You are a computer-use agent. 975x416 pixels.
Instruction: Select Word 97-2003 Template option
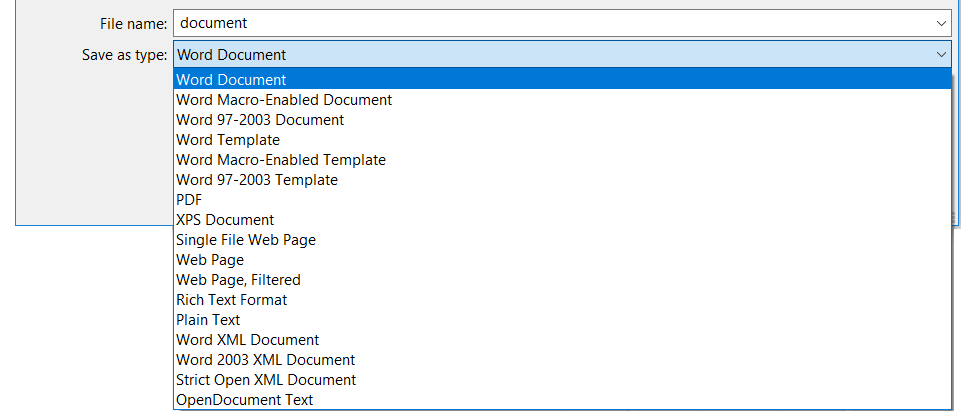pos(562,180)
